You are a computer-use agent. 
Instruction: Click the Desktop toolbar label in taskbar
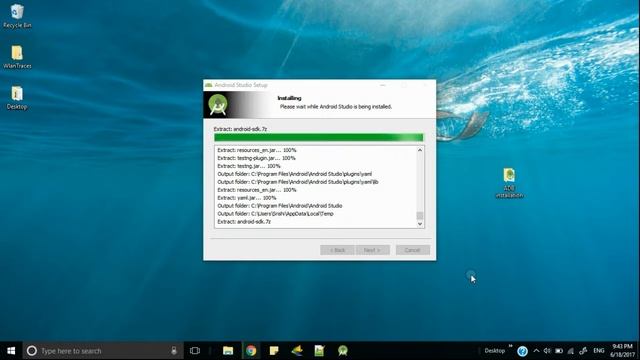494,351
